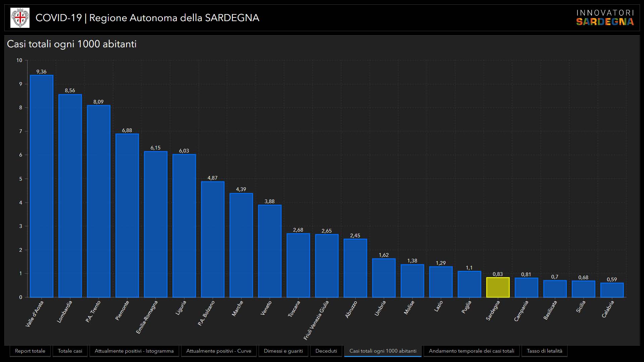This screenshot has height=362, width=644.
Task: Open Attualmente positivi - Istogramma tab
Action: point(134,351)
